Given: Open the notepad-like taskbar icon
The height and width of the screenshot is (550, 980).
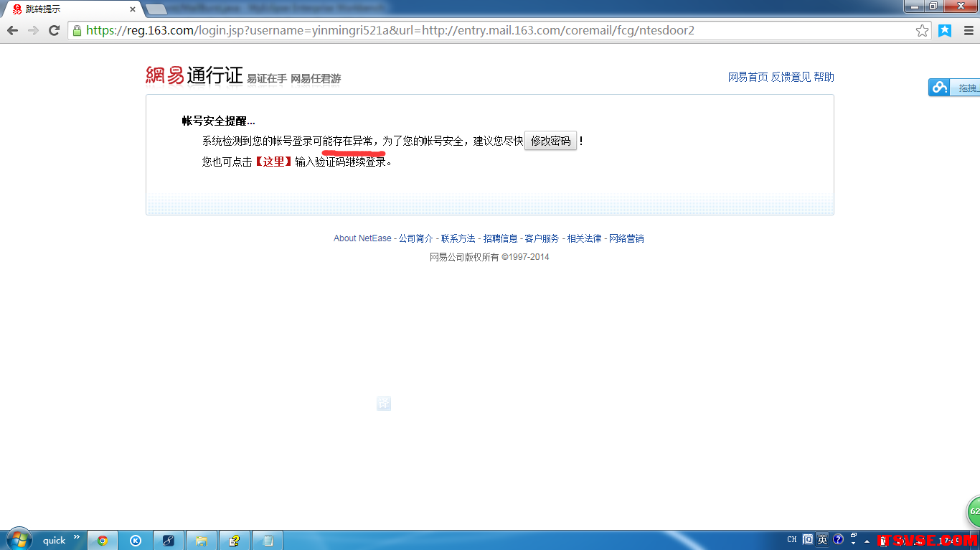Looking at the screenshot, I should (x=268, y=541).
